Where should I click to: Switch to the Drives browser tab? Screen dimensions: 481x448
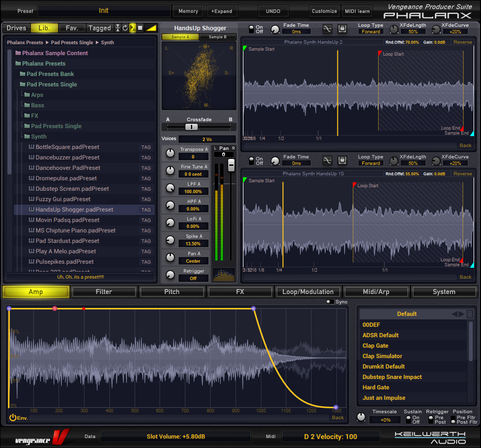click(x=16, y=28)
